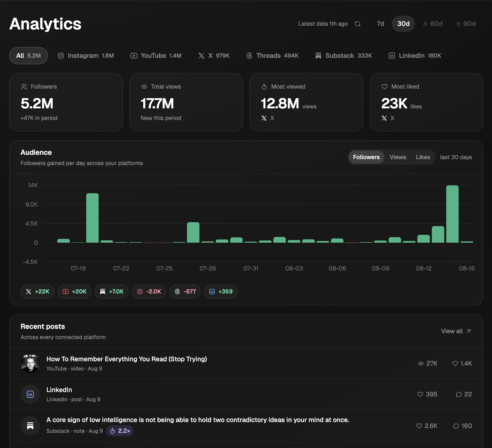Click the Substack note icon avatar
Image resolution: width=492 pixels, height=448 pixels.
tap(30, 426)
